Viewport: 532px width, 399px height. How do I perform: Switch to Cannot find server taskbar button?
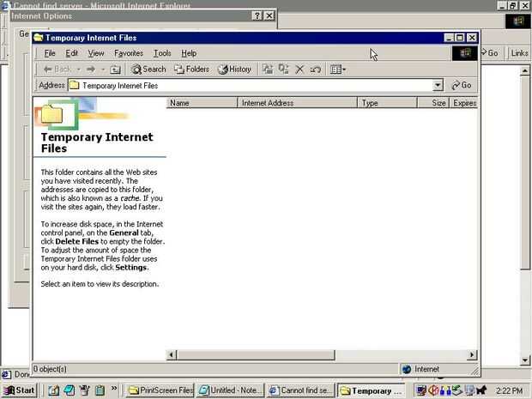(301, 390)
